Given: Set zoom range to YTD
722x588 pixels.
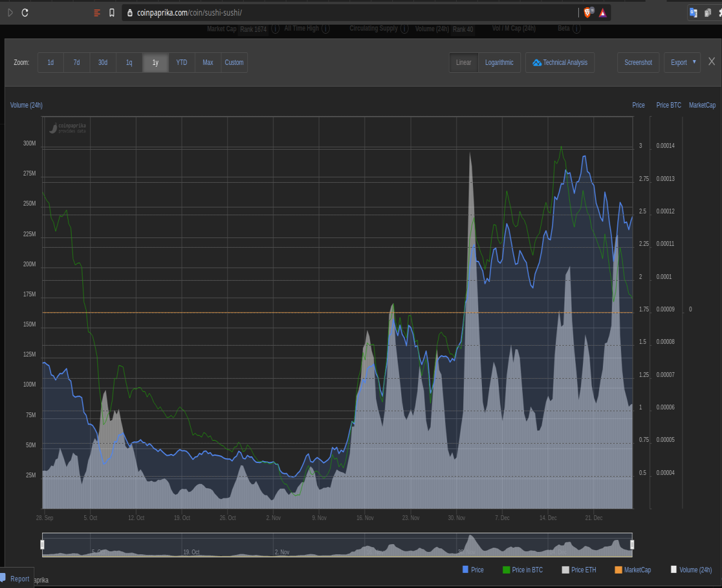Looking at the screenshot, I should point(181,63).
